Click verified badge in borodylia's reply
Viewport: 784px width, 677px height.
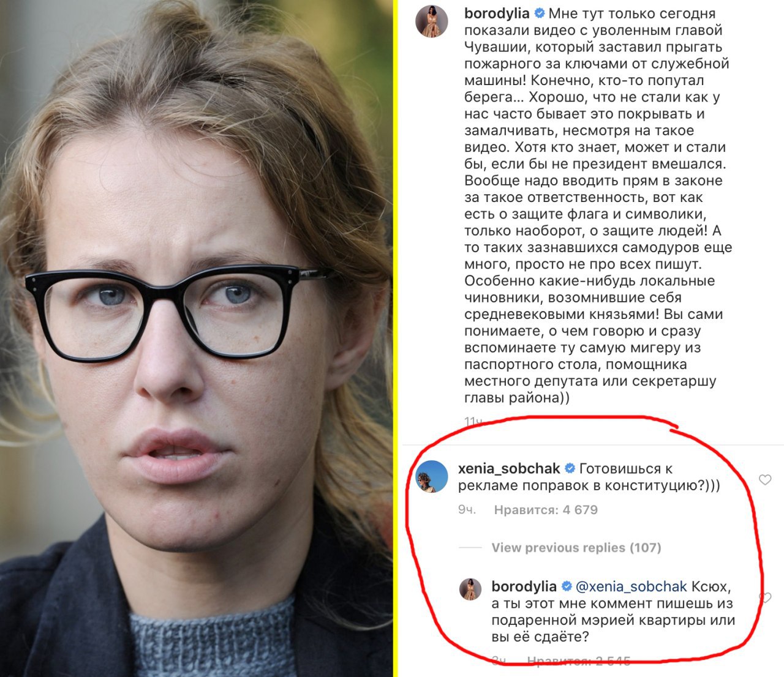(567, 586)
